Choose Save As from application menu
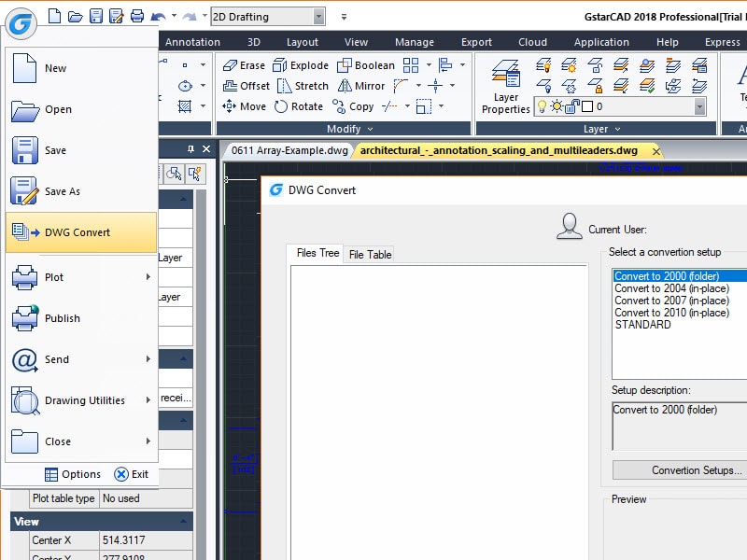 coord(63,191)
